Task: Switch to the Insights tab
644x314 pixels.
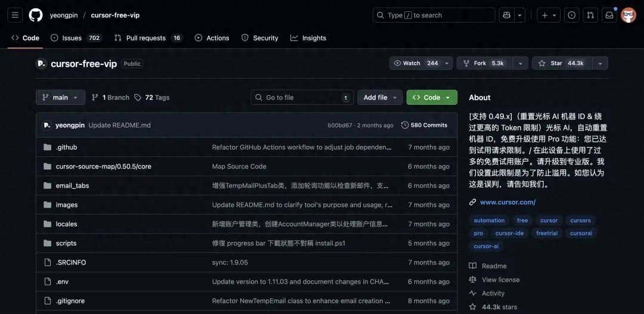Action: point(308,38)
